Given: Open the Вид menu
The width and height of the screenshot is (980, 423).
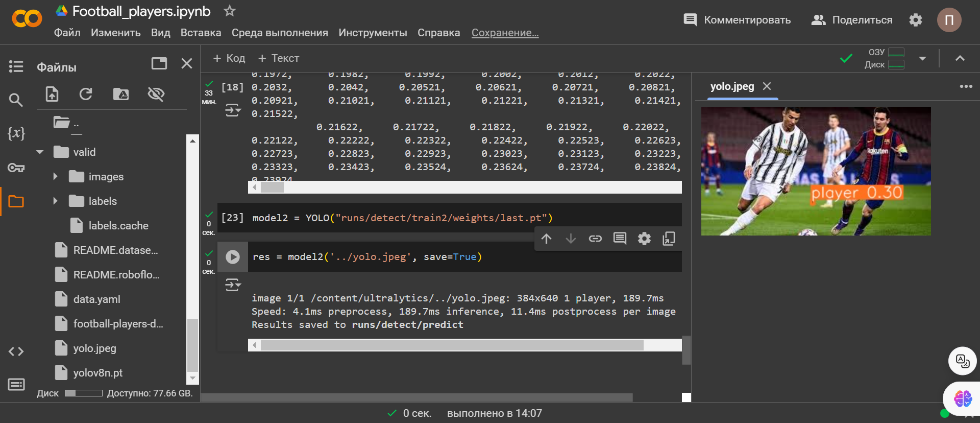Looking at the screenshot, I should coord(160,33).
